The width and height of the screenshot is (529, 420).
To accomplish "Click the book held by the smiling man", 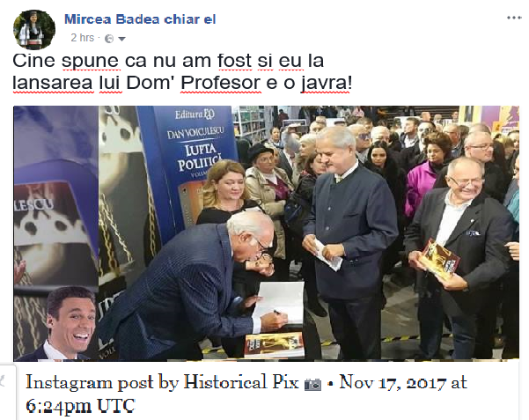I will pos(439,259).
